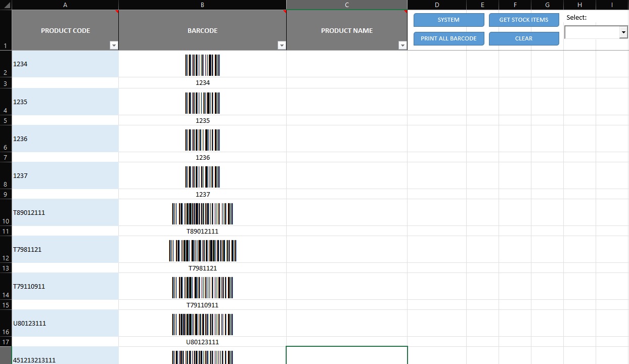Open the Select combo box dropdown
629x364 pixels.
click(x=623, y=32)
